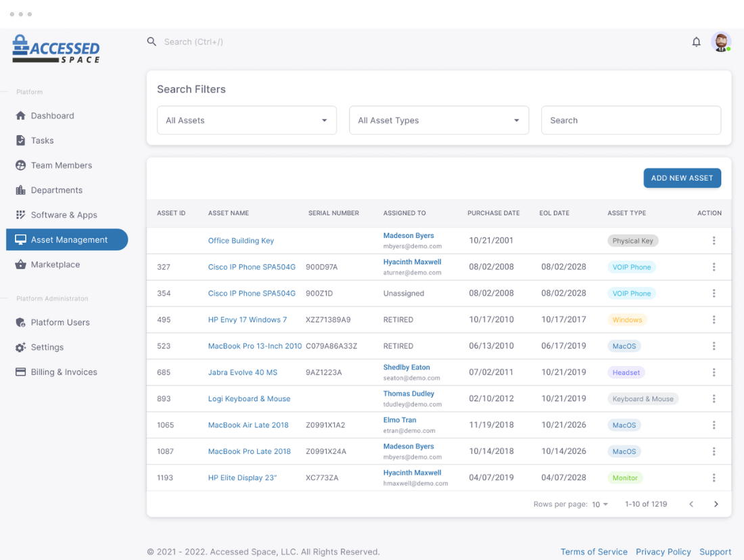The width and height of the screenshot is (744, 560).
Task: Open action menu for HP Envy 17 row
Action: (x=714, y=320)
